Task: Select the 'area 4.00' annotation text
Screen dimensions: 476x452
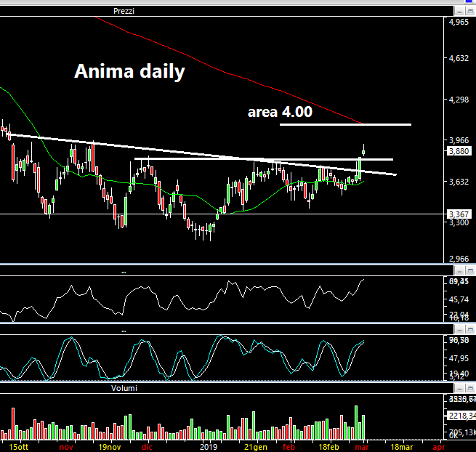Action: (x=280, y=112)
